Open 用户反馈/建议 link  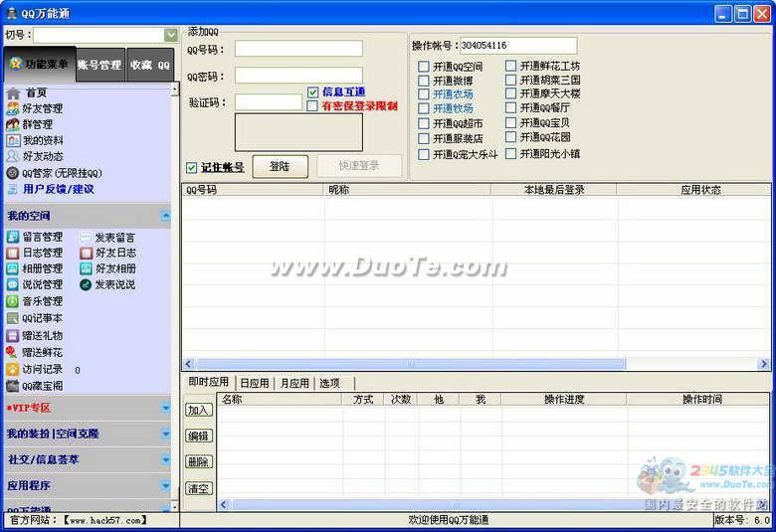pyautogui.click(x=58, y=189)
